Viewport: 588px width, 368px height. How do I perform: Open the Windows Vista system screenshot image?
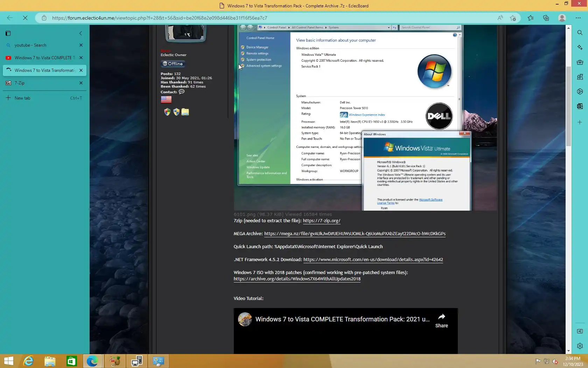365,118
